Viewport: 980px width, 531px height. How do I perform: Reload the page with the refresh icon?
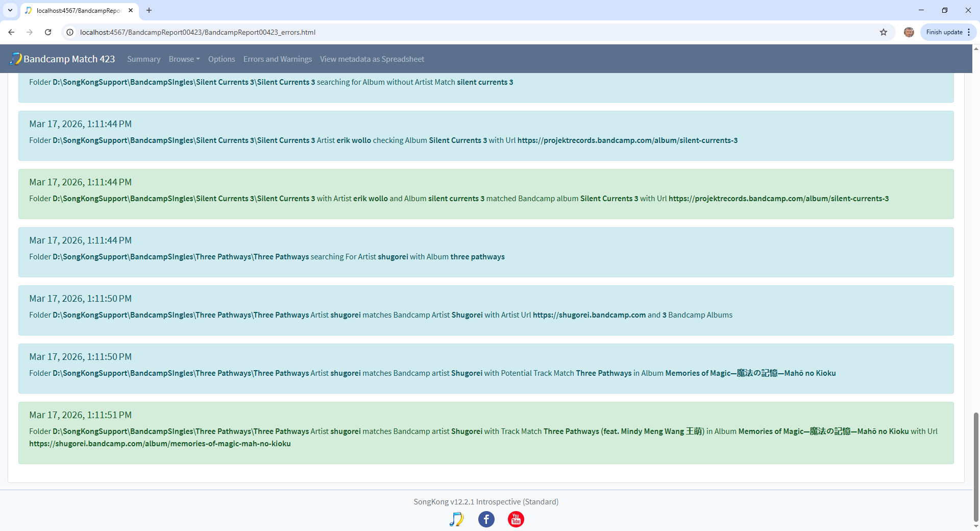click(x=48, y=32)
